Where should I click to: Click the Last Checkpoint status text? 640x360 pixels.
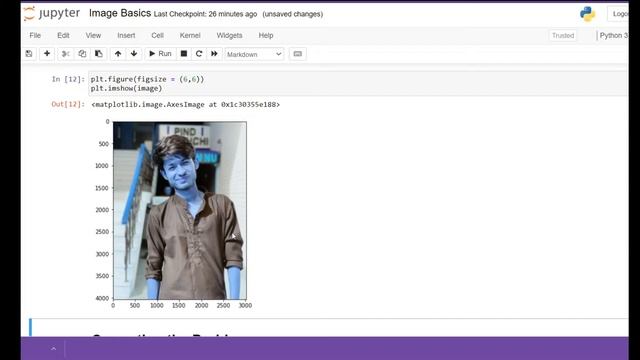coord(205,14)
